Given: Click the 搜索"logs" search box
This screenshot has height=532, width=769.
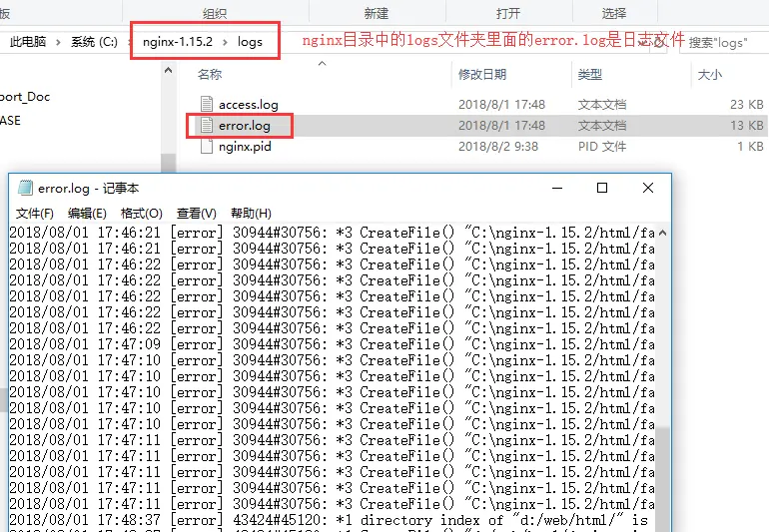Looking at the screenshot, I should (x=724, y=43).
